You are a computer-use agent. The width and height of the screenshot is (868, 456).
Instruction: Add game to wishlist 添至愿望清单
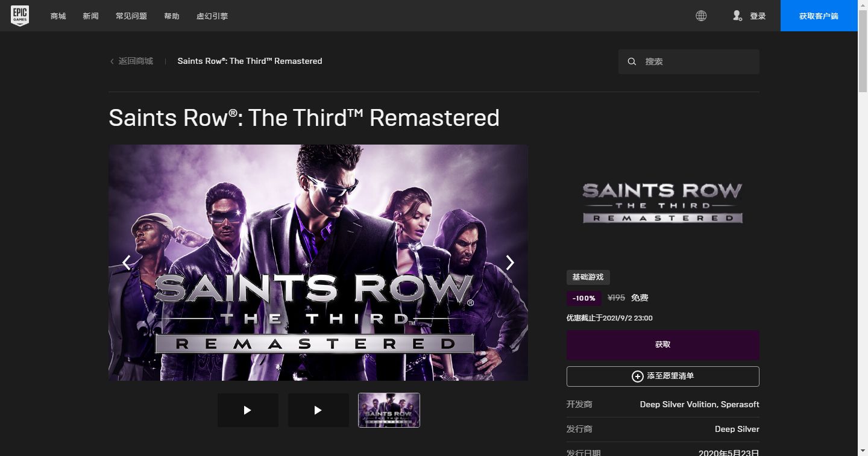(x=662, y=376)
